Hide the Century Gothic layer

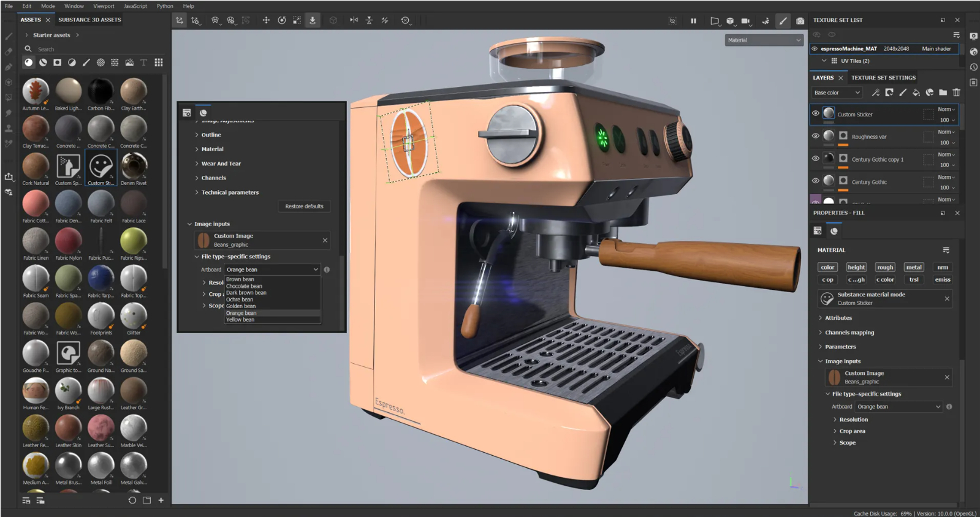click(816, 181)
